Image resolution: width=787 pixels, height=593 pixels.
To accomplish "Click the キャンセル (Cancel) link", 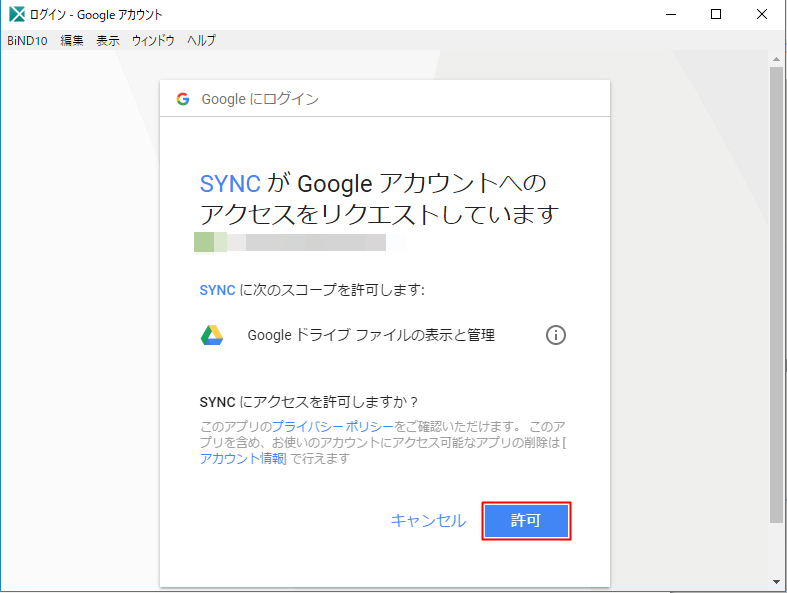I will click(x=428, y=521).
